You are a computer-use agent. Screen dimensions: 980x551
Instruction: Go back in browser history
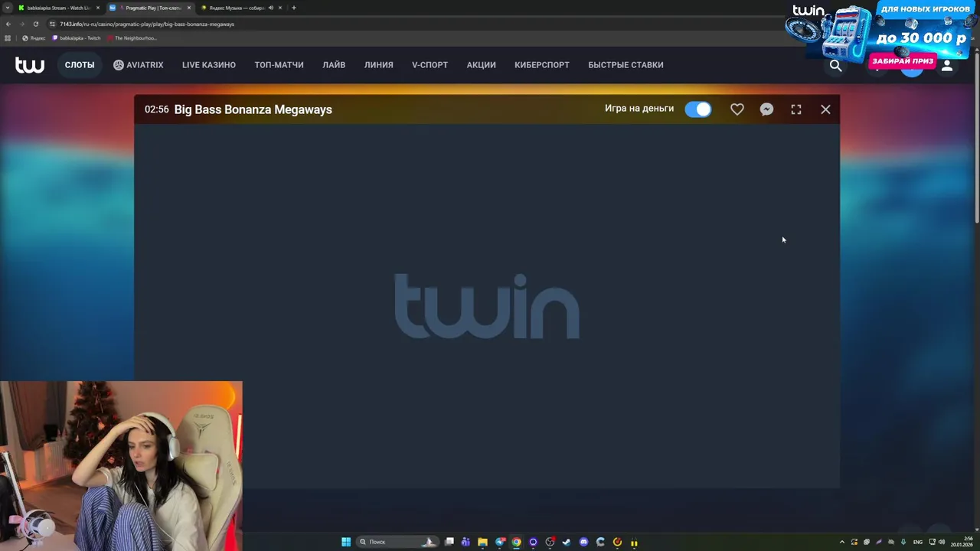(x=8, y=24)
